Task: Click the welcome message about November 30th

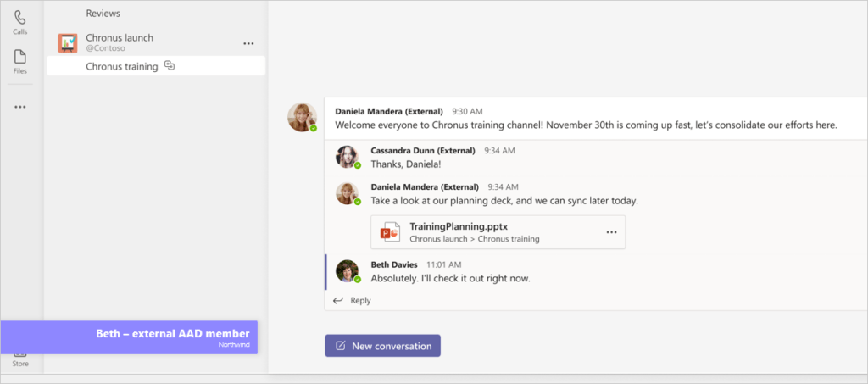Action: (587, 125)
